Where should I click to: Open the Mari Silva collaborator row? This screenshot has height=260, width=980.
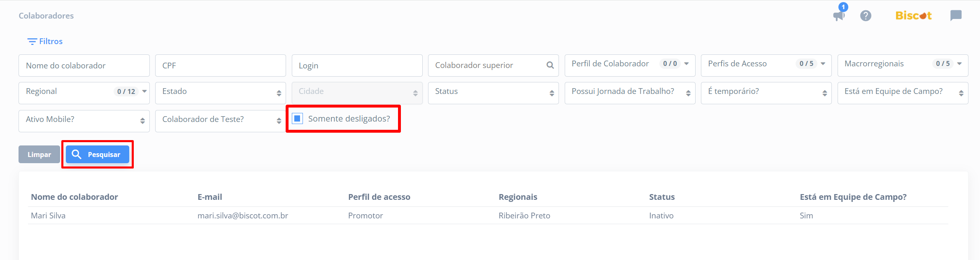click(48, 215)
